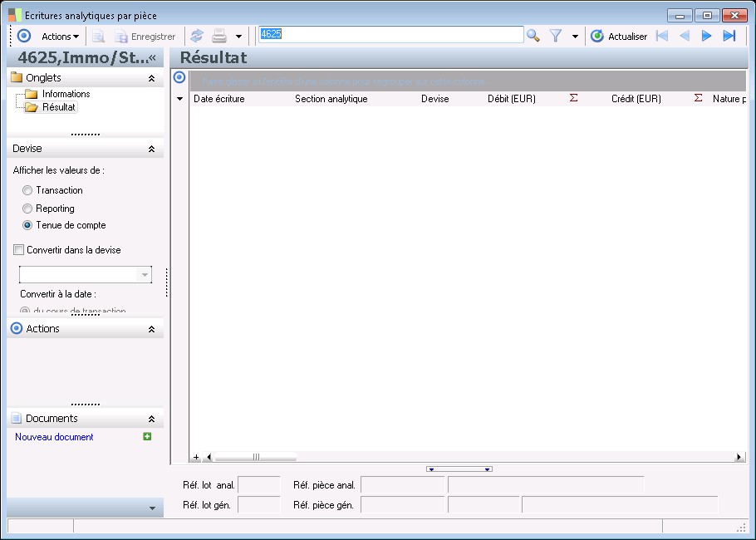Click the search magnifier icon
756x540 pixels.
coord(533,36)
